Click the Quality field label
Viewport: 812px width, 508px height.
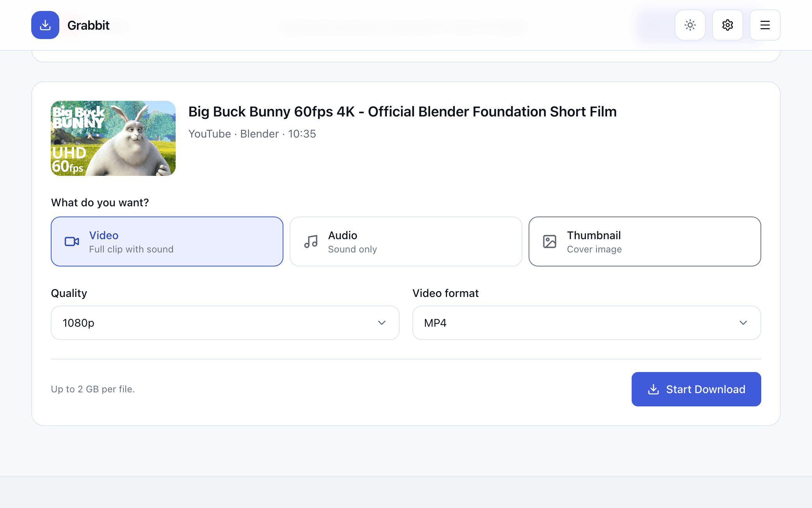[x=69, y=293]
